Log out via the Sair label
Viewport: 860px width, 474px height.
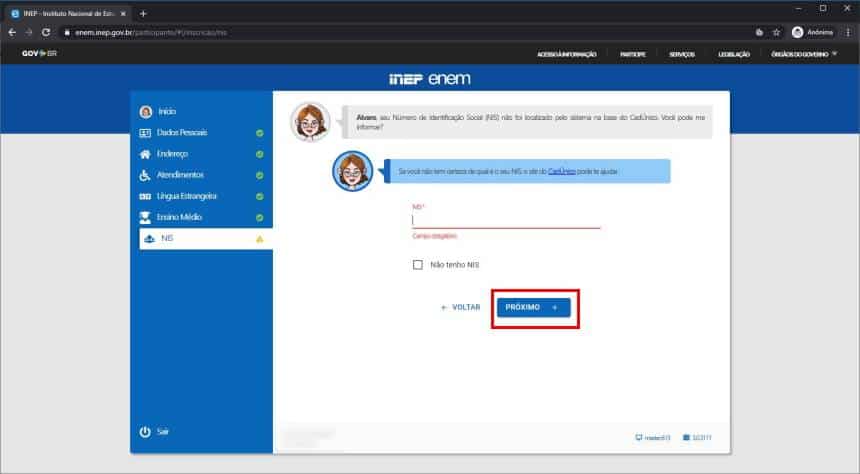[x=163, y=432]
